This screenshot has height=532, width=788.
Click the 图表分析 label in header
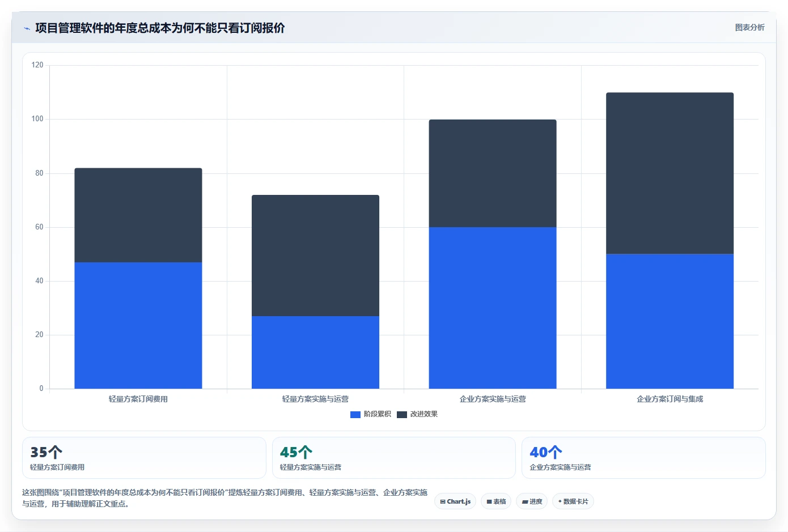(749, 27)
